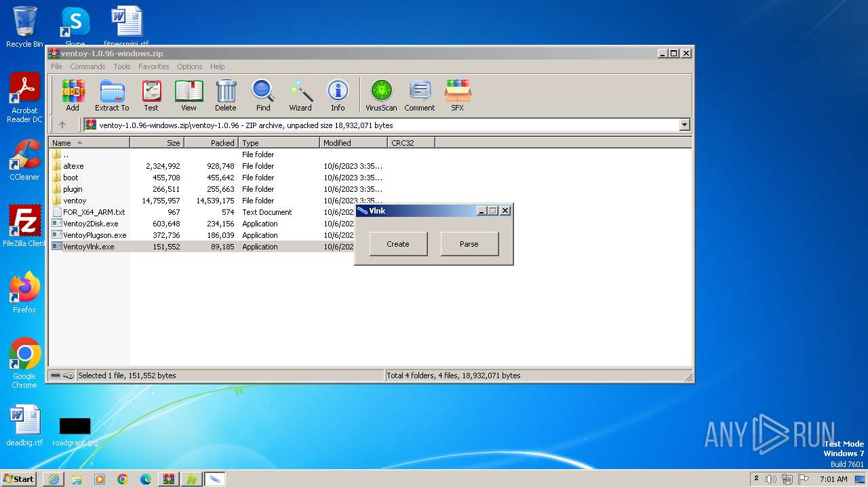Click the Parse button in Vlnk
The height and width of the screenshot is (488, 868).
[469, 244]
